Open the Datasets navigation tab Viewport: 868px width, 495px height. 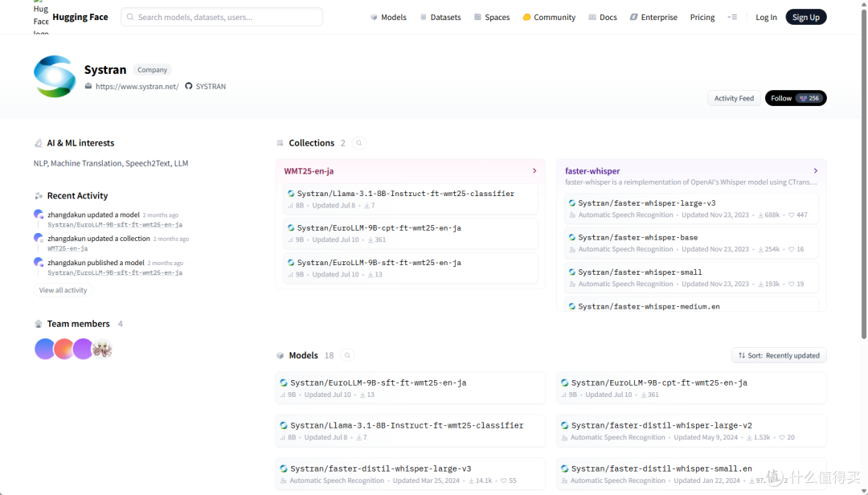coord(440,17)
